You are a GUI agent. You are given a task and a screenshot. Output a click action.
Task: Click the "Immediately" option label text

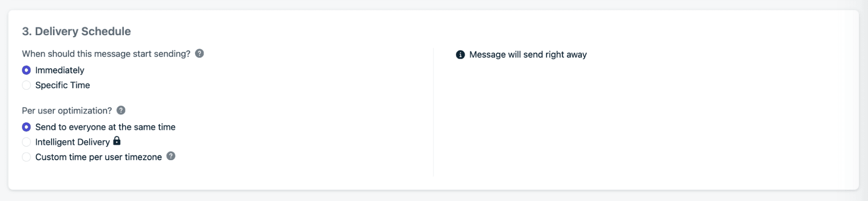tap(59, 70)
